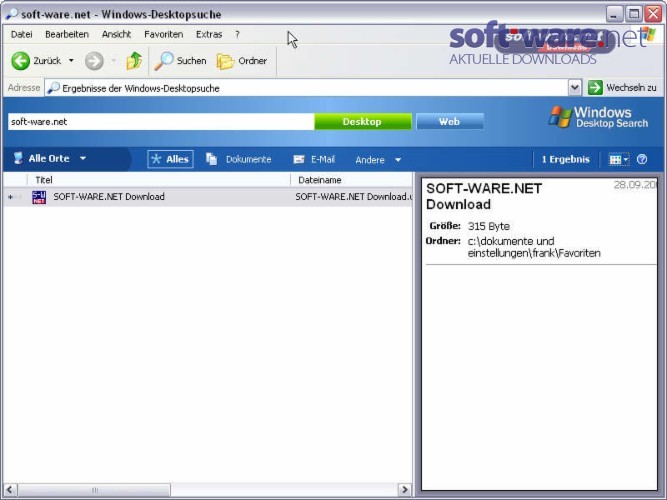Click the right scroll arrow of horizontal scrollbar

pos(405,489)
